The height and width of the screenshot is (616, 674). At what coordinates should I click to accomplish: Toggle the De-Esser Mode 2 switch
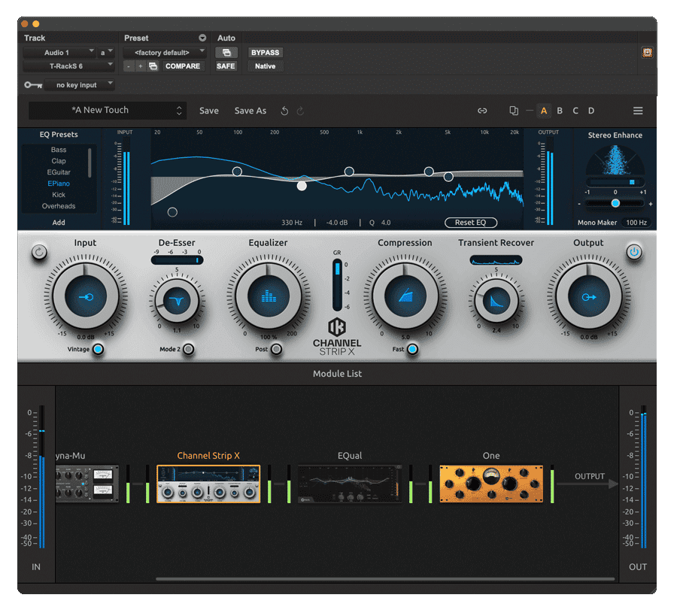pyautogui.click(x=188, y=349)
